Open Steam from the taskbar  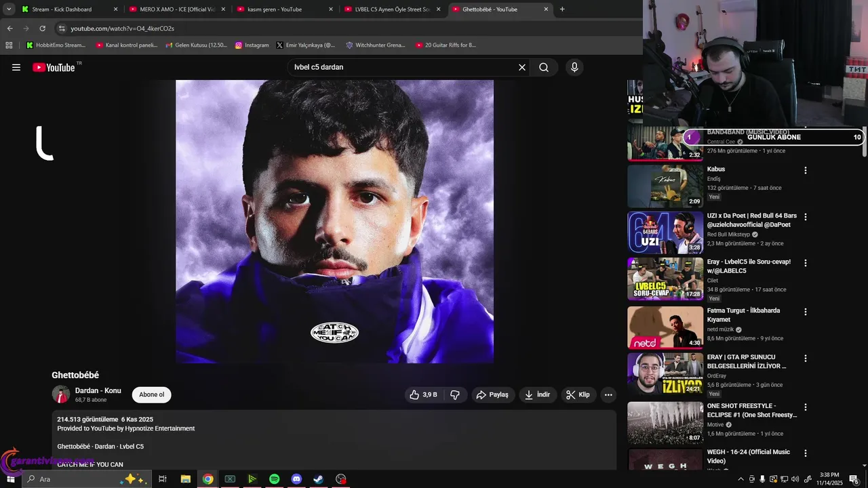(x=318, y=479)
